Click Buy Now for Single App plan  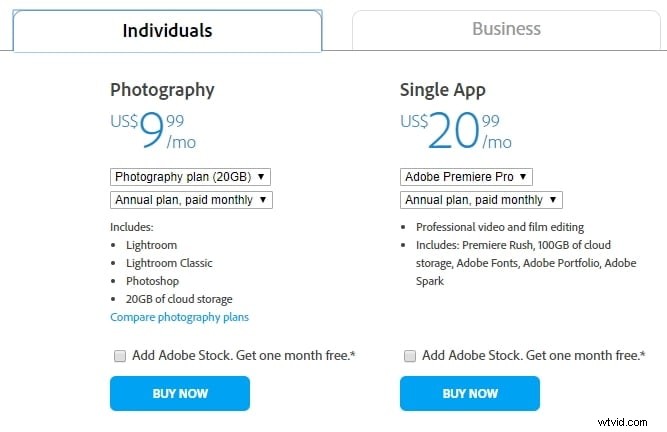[x=470, y=393]
